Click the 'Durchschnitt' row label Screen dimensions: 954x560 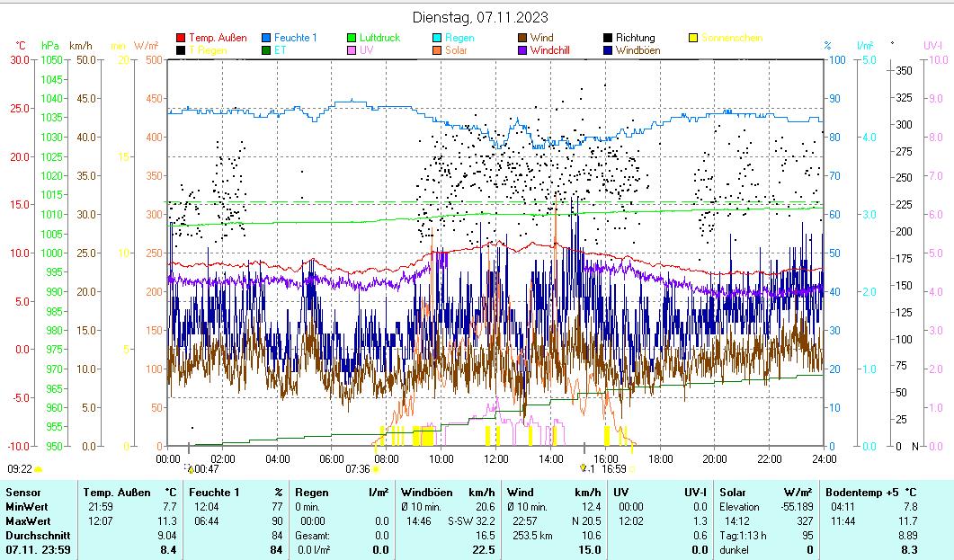pyautogui.click(x=38, y=536)
